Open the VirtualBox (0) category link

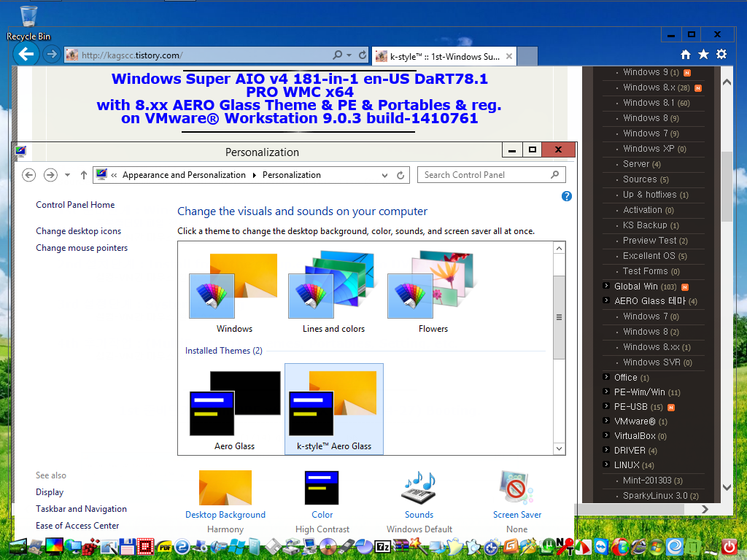pyautogui.click(x=640, y=436)
